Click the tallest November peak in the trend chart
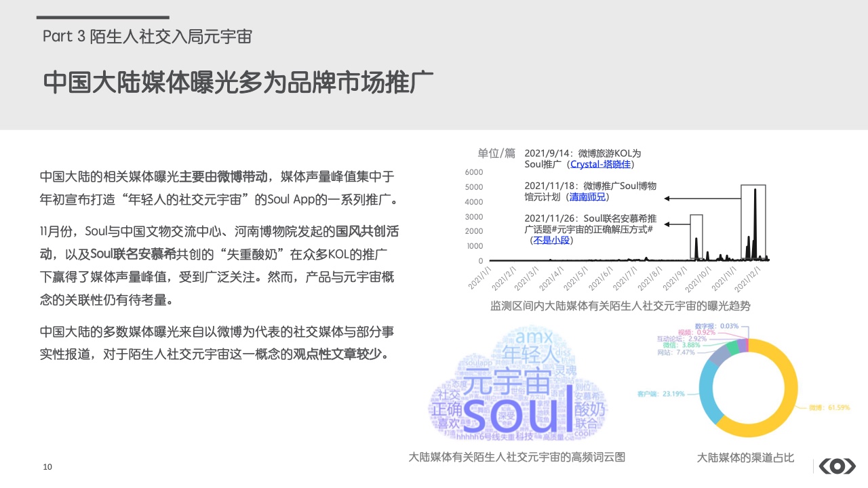 pyautogui.click(x=755, y=224)
